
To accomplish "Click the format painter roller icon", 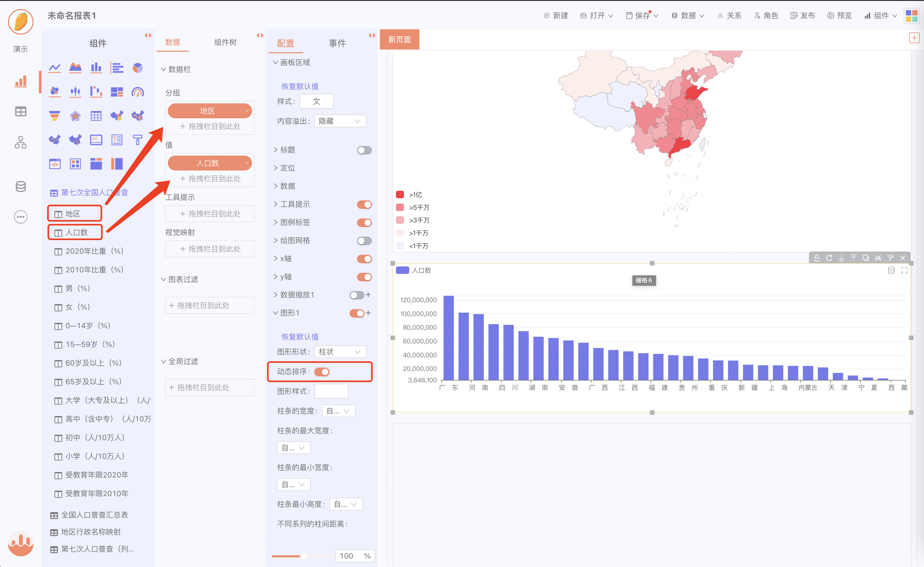I will pos(891,258).
